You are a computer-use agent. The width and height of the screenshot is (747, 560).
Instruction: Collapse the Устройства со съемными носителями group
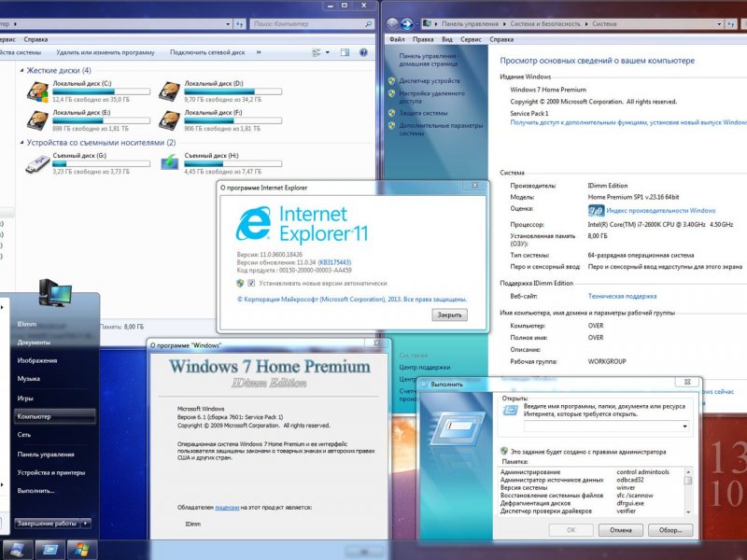click(21, 143)
